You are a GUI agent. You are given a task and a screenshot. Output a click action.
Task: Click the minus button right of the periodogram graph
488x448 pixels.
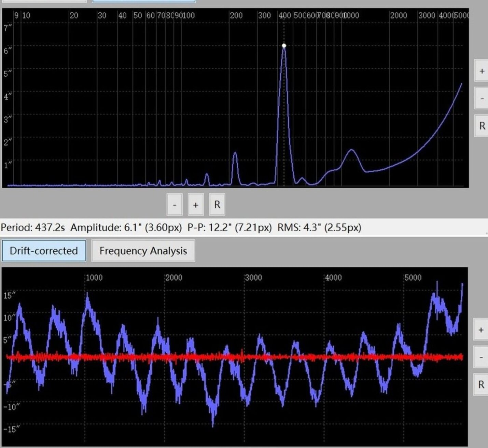[482, 98]
